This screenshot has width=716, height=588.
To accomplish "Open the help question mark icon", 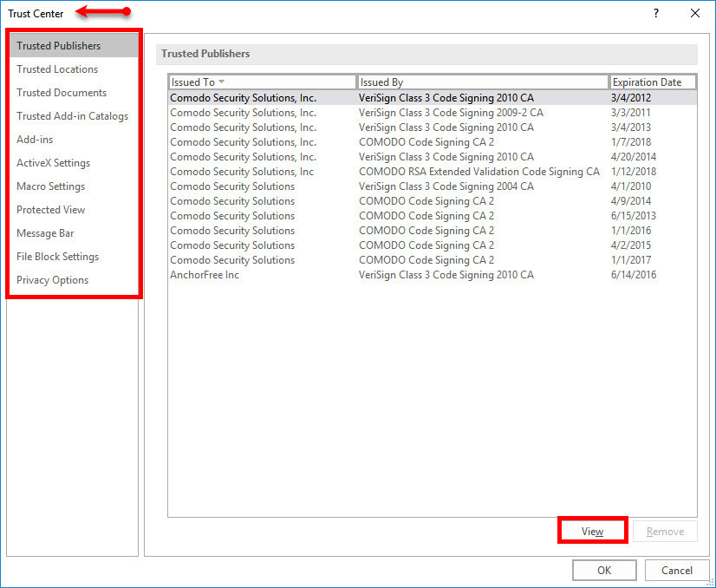I will 656,13.
